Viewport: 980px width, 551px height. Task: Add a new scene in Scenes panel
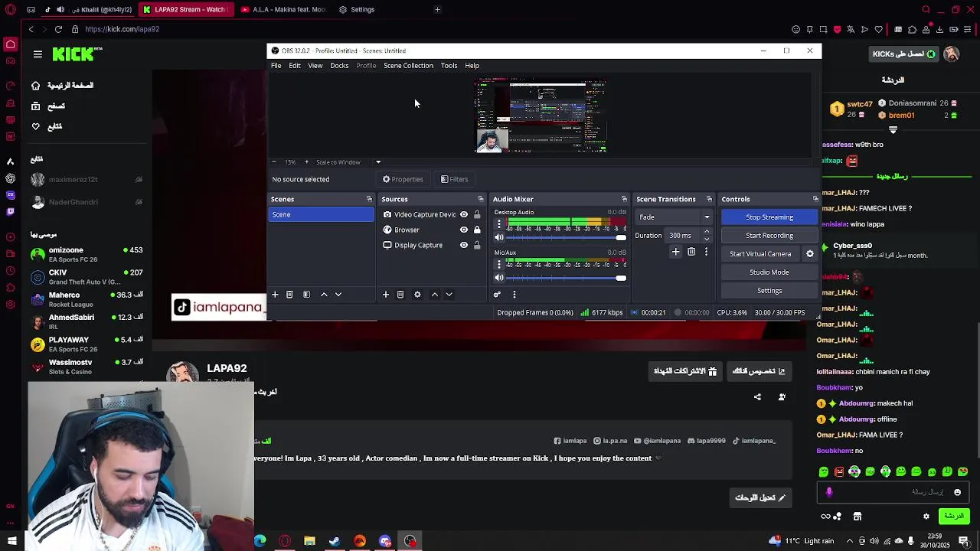[275, 295]
